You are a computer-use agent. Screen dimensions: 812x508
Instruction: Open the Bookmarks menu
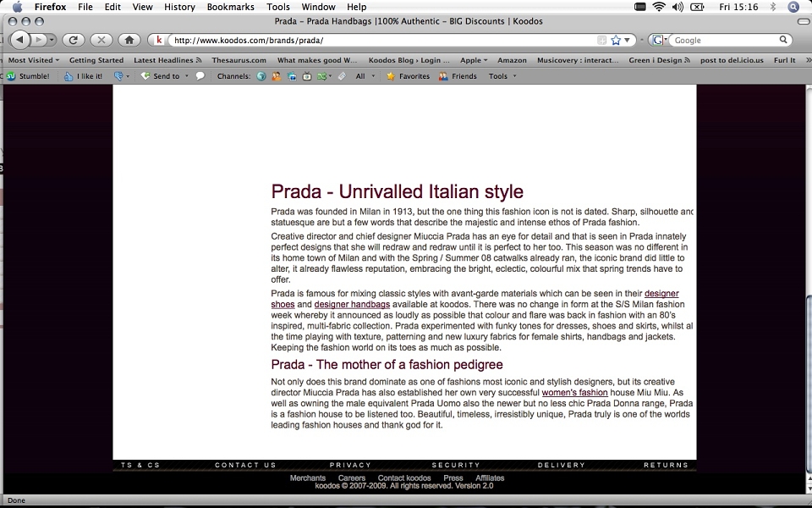tap(230, 7)
